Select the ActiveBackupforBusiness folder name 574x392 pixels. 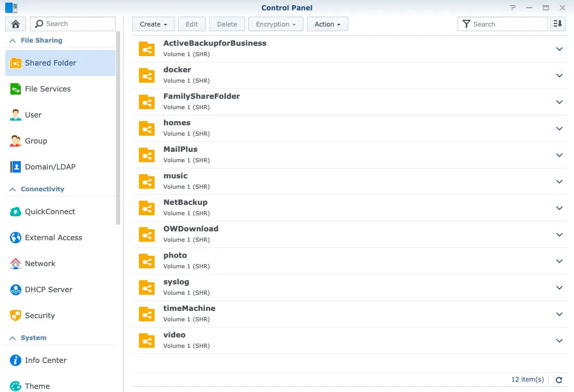point(215,43)
